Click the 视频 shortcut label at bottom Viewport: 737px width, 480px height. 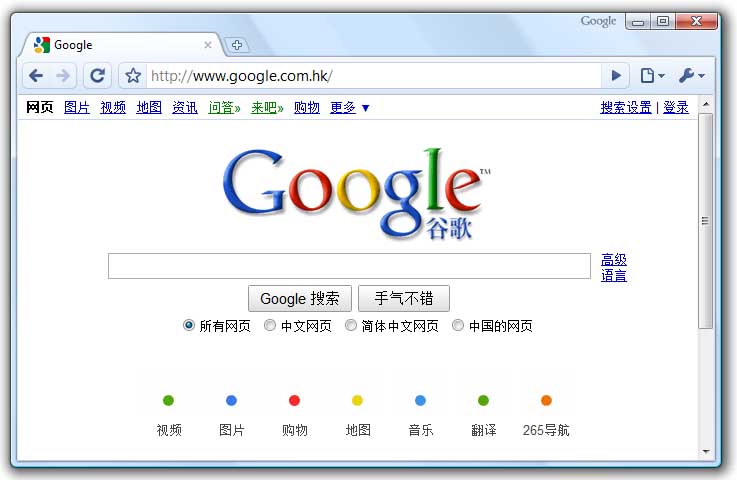(x=169, y=430)
